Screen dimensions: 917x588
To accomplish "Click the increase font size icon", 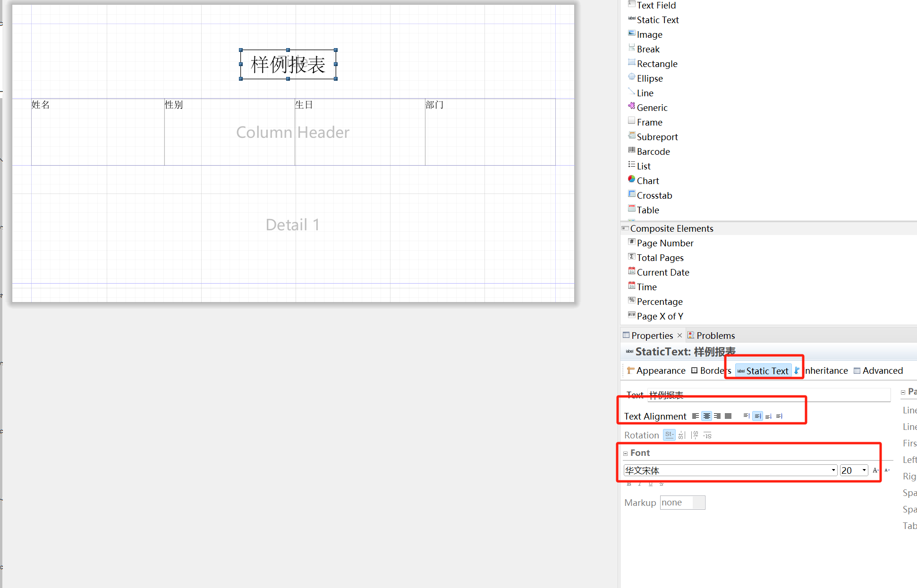I will (x=875, y=470).
